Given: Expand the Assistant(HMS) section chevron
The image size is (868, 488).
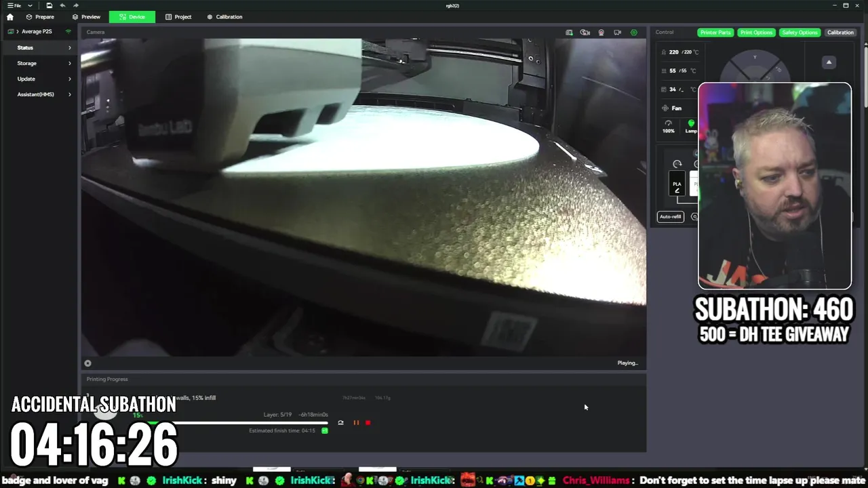Looking at the screenshot, I should pos(69,94).
